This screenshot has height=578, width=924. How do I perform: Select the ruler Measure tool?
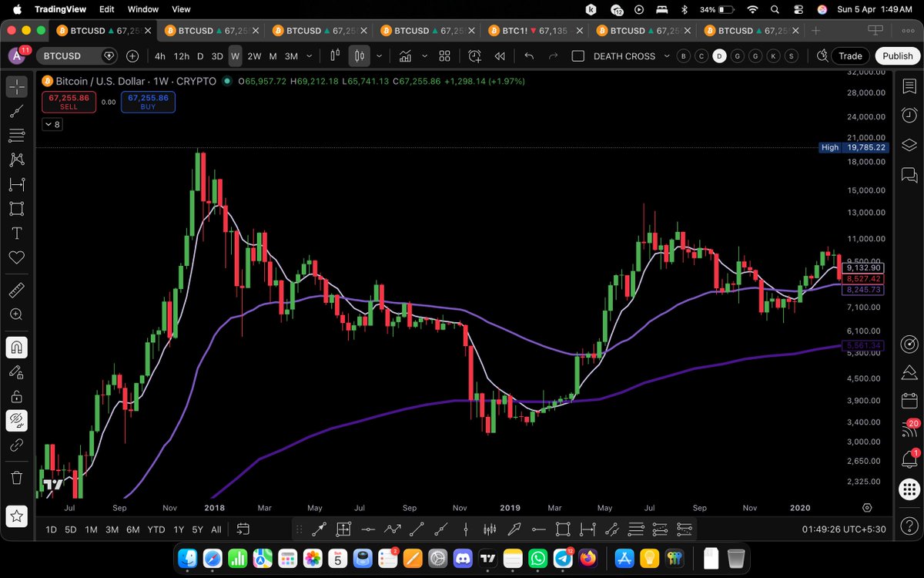point(17,290)
